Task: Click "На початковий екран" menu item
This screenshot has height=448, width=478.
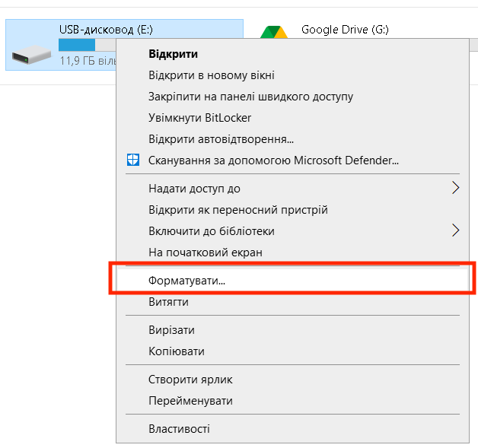Action: 205,252
